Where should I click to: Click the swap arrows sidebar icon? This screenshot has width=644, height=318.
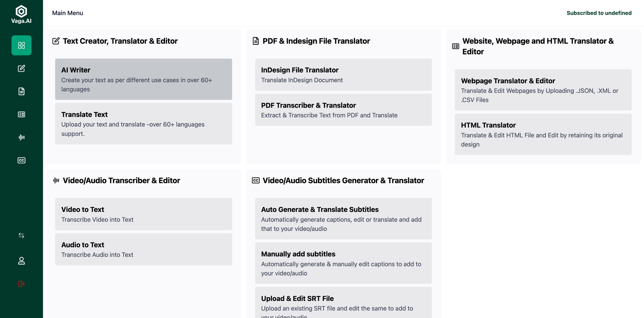coord(21,235)
